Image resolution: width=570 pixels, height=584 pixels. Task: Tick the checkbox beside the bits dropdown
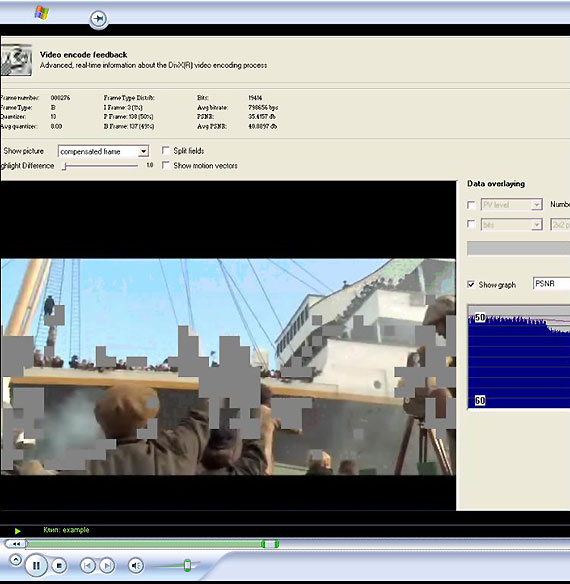tap(471, 224)
